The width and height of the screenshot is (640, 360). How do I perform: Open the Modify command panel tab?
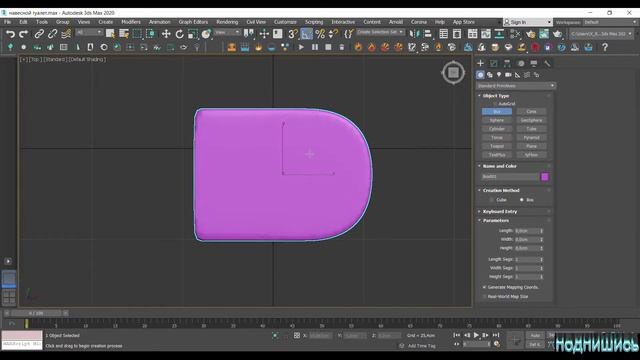tap(494, 63)
